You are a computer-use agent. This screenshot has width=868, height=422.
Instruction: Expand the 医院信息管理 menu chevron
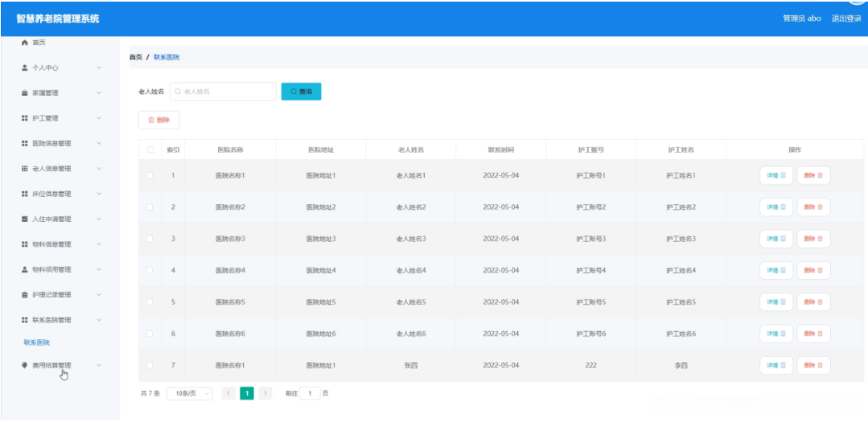tap(99, 143)
